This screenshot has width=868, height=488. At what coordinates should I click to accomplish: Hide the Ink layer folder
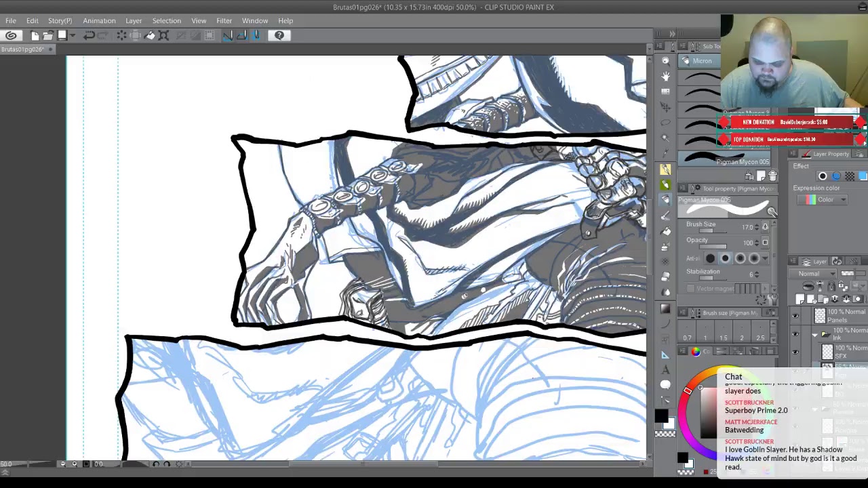click(795, 334)
